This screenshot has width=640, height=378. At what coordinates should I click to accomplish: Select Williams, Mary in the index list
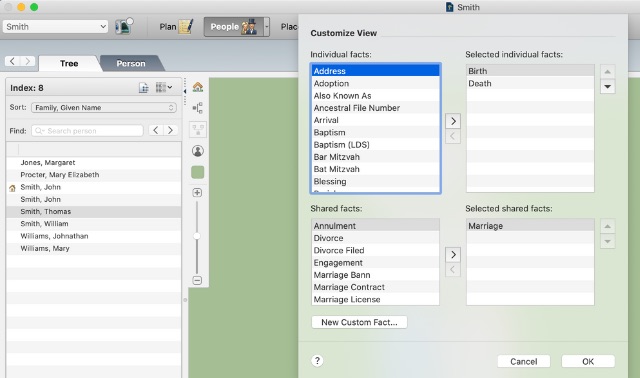94,248
